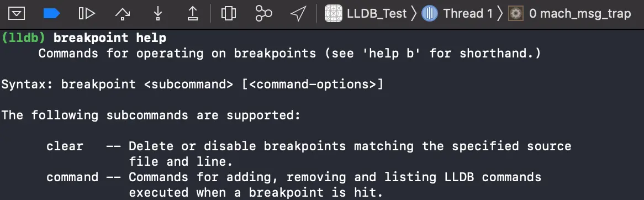Toggle the blue breakpoints activation button
This screenshot has width=644, height=200.
click(52, 14)
